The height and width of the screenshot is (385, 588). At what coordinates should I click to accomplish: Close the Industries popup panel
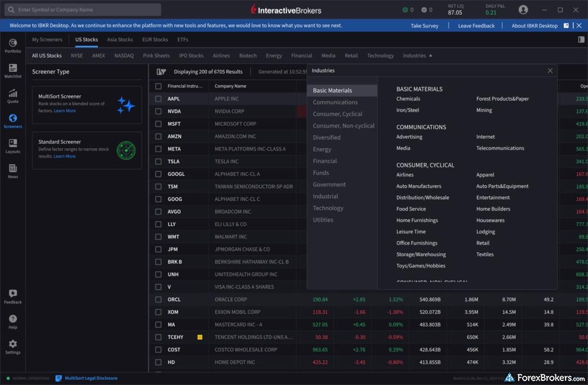pos(550,71)
